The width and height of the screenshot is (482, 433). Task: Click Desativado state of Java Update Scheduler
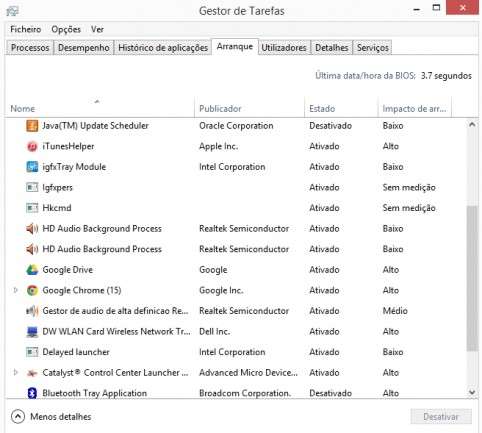click(x=330, y=126)
